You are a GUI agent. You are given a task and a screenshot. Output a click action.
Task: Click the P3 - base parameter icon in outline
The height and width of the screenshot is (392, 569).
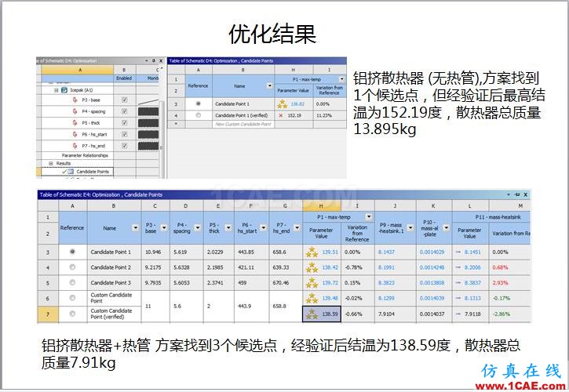coord(75,100)
